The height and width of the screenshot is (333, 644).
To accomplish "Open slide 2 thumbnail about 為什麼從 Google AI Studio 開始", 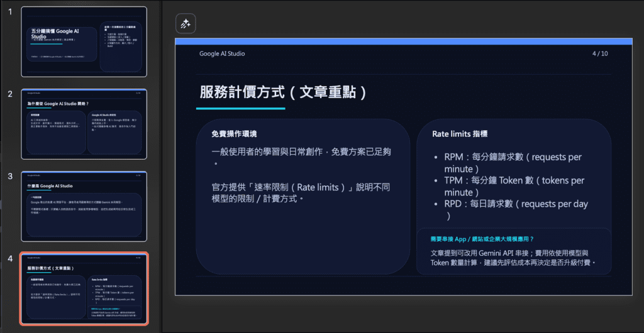I will [x=84, y=124].
